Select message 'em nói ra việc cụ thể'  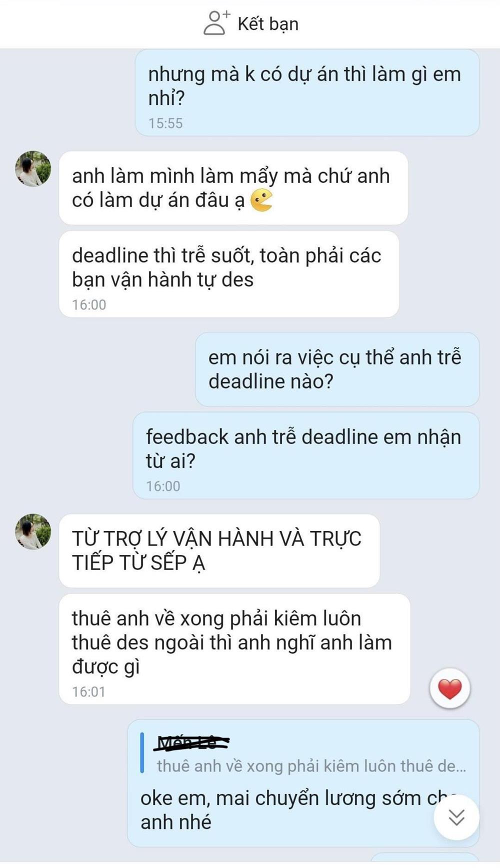(x=337, y=369)
